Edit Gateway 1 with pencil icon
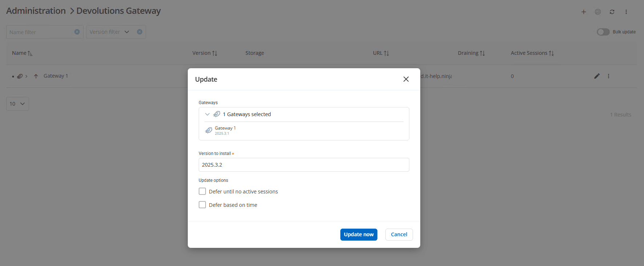Viewport: 644px width, 266px height. click(597, 76)
